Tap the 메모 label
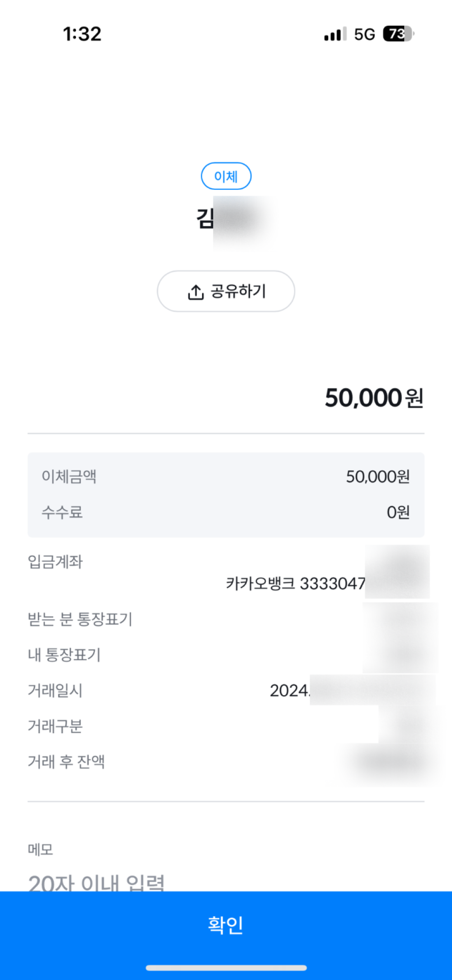The width and height of the screenshot is (452, 980). 40,849
